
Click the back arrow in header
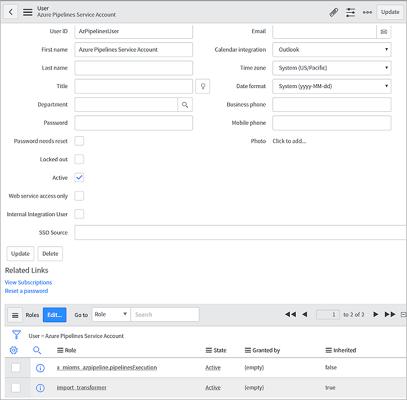coord(11,12)
